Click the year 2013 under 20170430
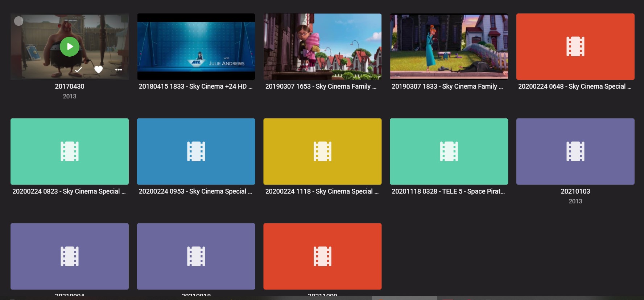 click(70, 96)
